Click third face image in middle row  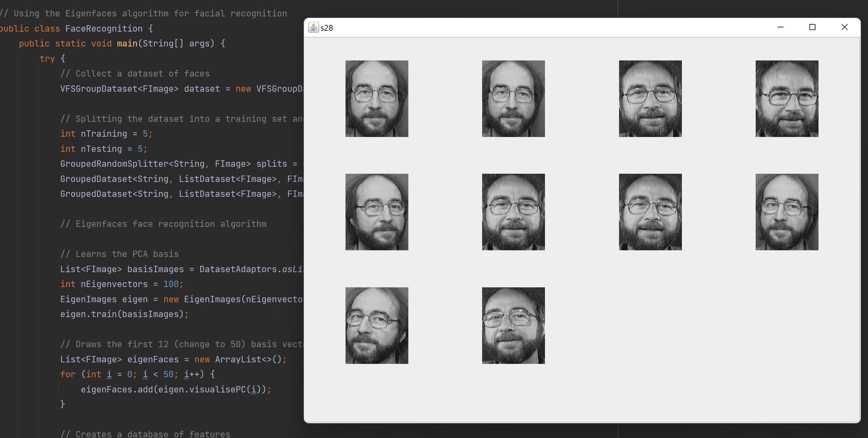(x=650, y=212)
